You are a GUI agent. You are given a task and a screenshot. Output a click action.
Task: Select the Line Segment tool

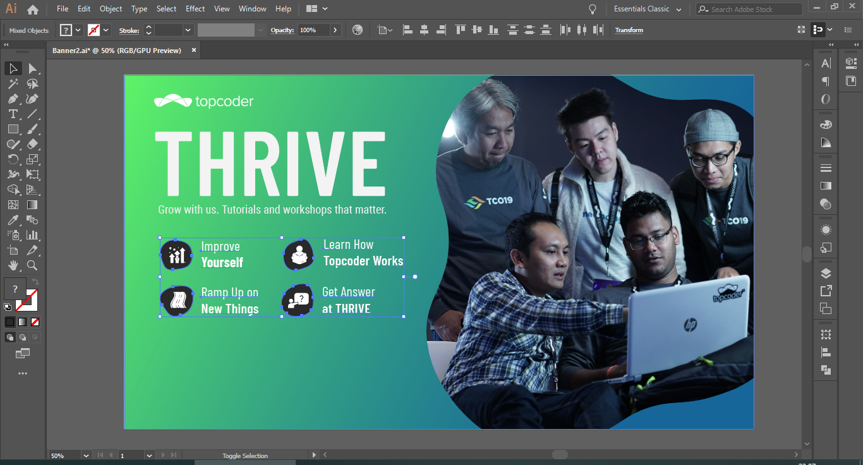[33, 114]
